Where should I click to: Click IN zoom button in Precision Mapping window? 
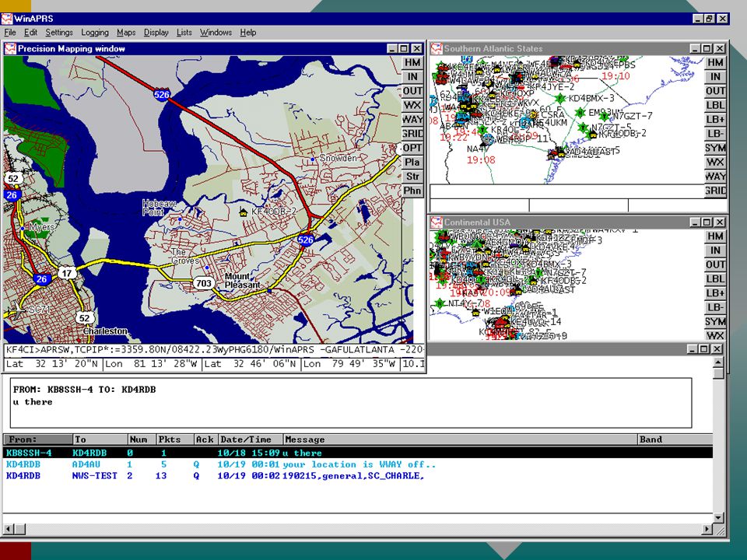click(x=412, y=77)
